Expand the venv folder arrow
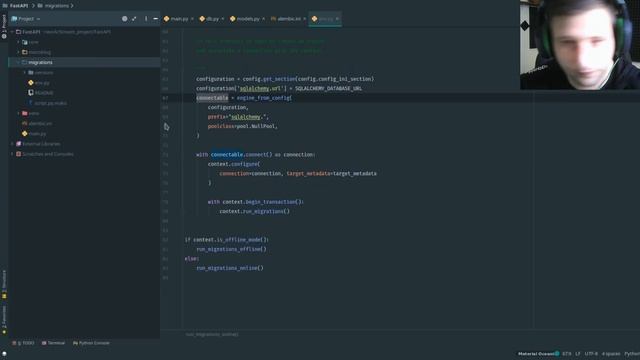 tap(18, 113)
